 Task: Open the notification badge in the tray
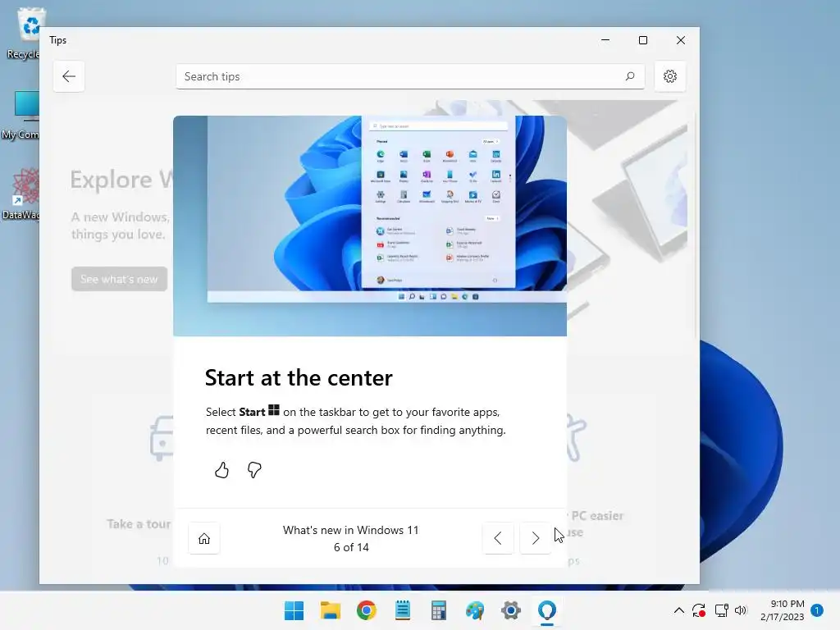[817, 610]
